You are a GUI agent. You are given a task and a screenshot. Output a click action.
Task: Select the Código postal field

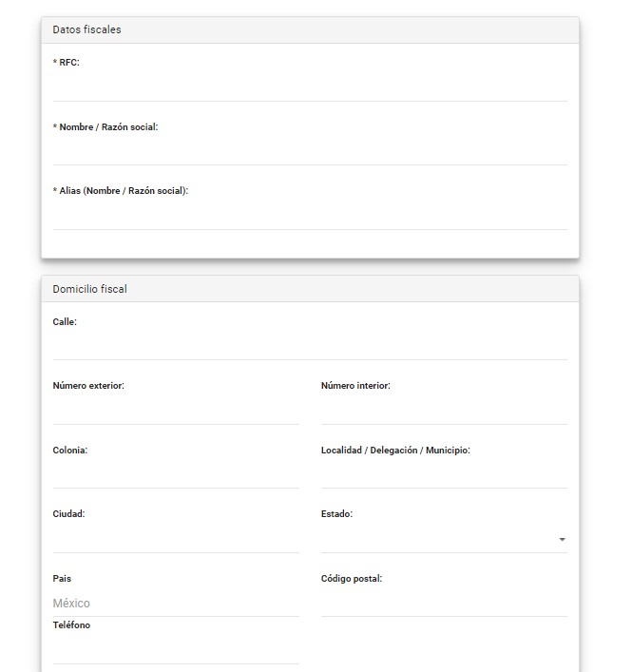(444, 605)
